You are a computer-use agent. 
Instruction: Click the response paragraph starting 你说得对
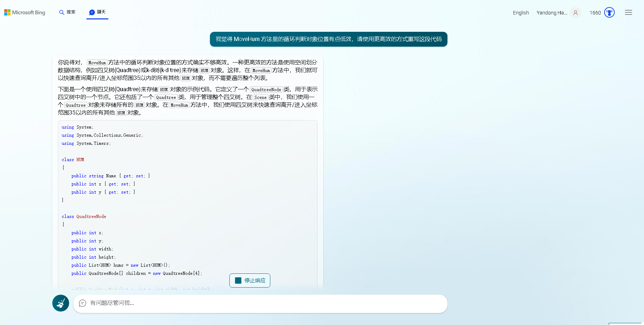coord(188,70)
